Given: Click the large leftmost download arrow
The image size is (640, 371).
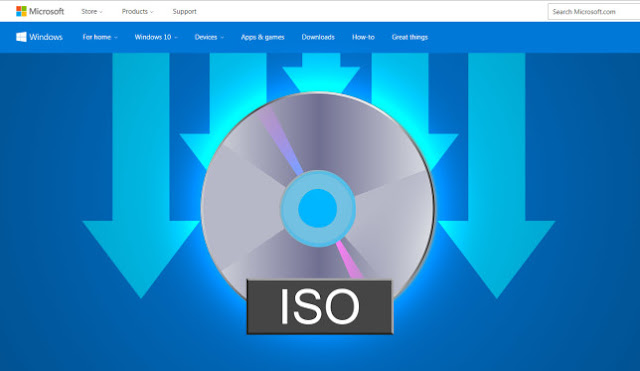Looking at the screenshot, I should coord(141,176).
